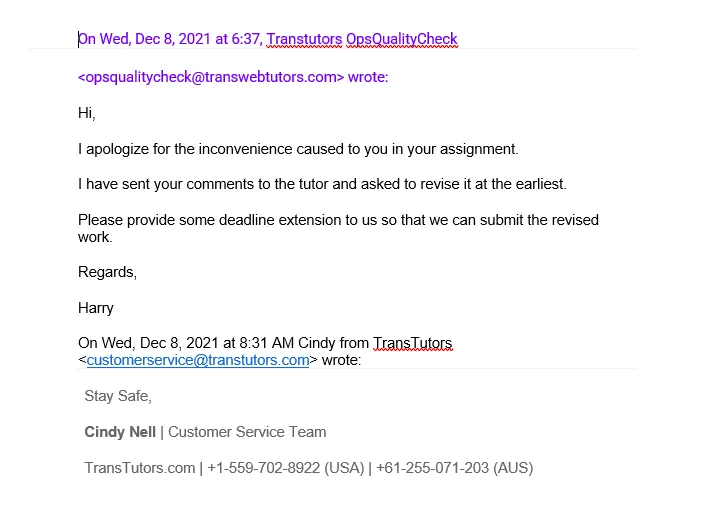Click the opsqualitycheck@transwebtutors.com address
Viewport: 701px width, 523px height.
click(x=211, y=77)
